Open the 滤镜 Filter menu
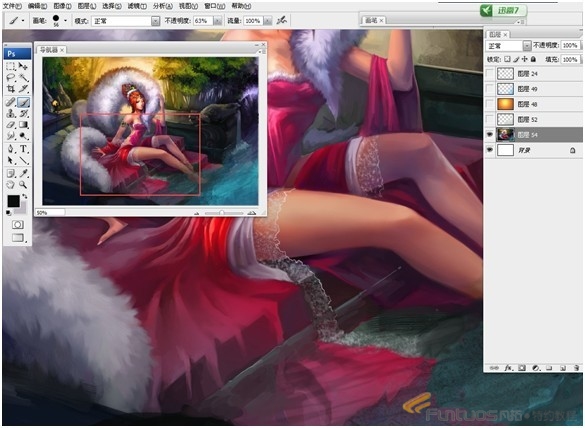The height and width of the screenshot is (428, 585). click(137, 6)
